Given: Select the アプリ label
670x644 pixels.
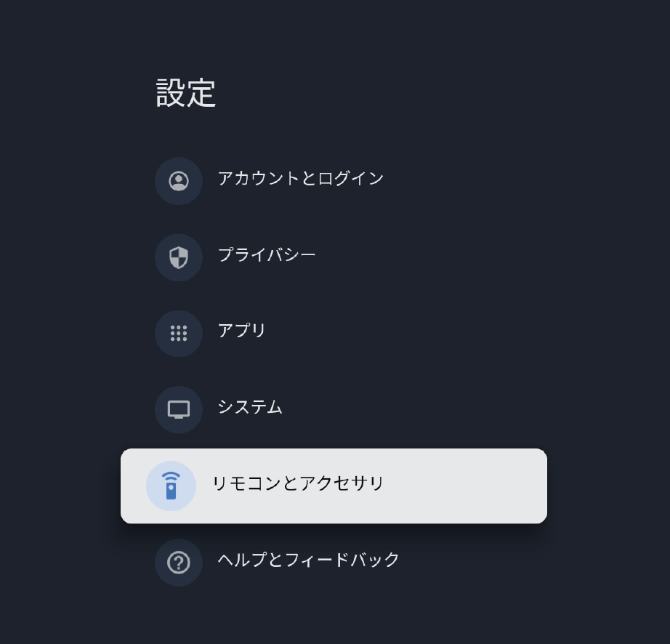Looking at the screenshot, I should pyautogui.click(x=241, y=331).
